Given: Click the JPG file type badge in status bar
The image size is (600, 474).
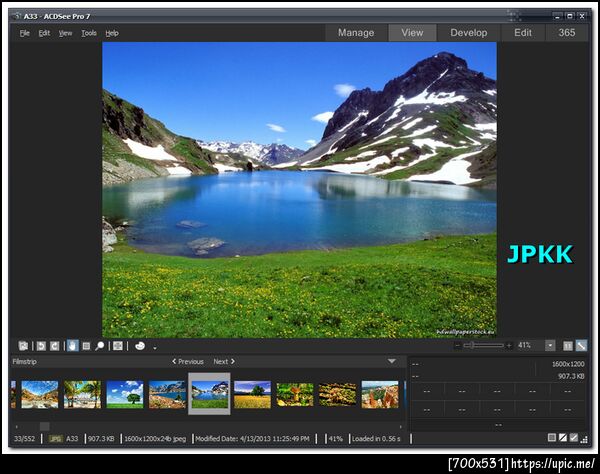Looking at the screenshot, I should tap(56, 438).
